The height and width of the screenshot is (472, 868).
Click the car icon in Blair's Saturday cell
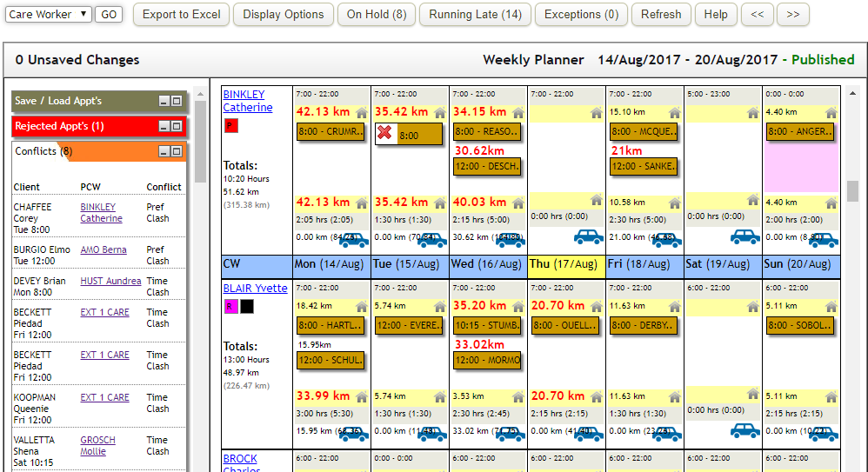[x=744, y=430]
